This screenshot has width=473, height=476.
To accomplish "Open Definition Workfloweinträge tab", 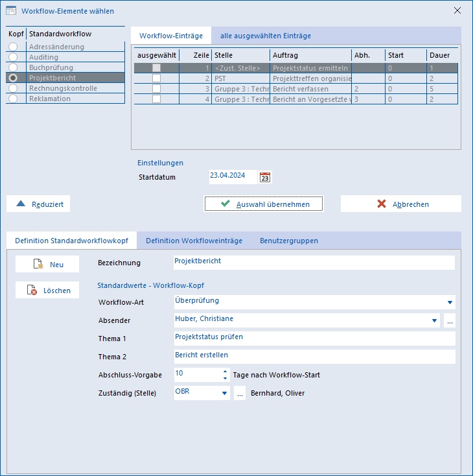I will pos(194,241).
